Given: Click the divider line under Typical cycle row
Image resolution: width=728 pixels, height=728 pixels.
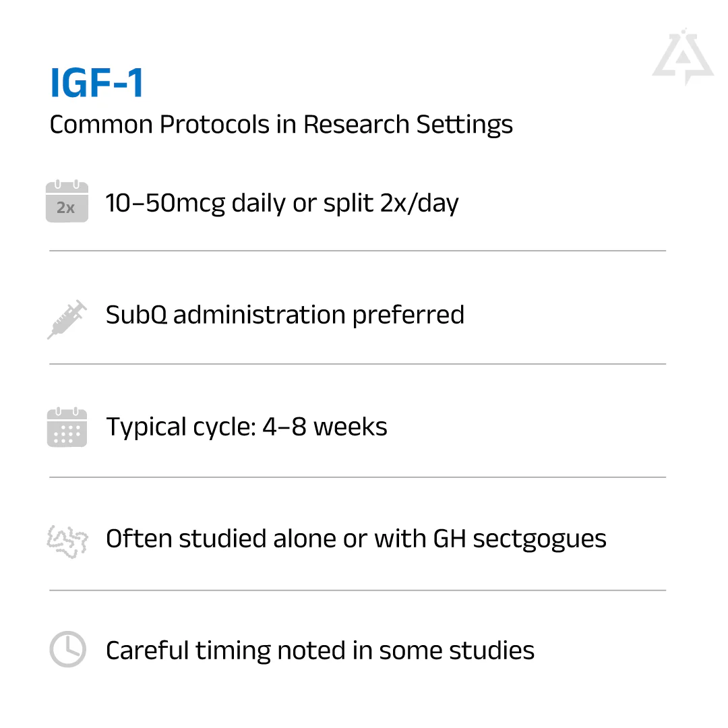Looking at the screenshot, I should tap(357, 477).
